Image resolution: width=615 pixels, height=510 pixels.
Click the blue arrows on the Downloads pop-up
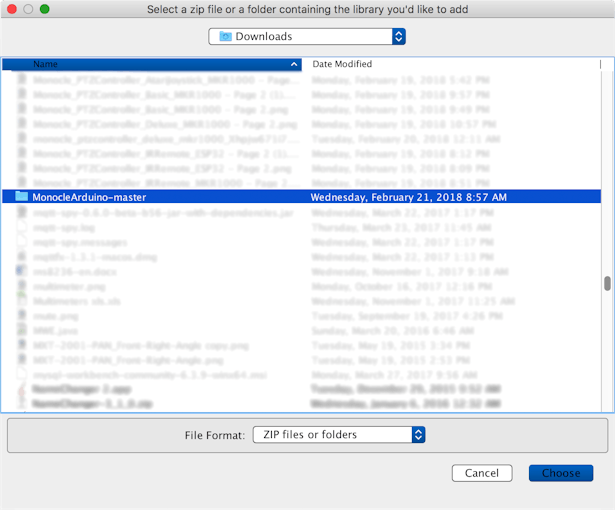pos(398,36)
